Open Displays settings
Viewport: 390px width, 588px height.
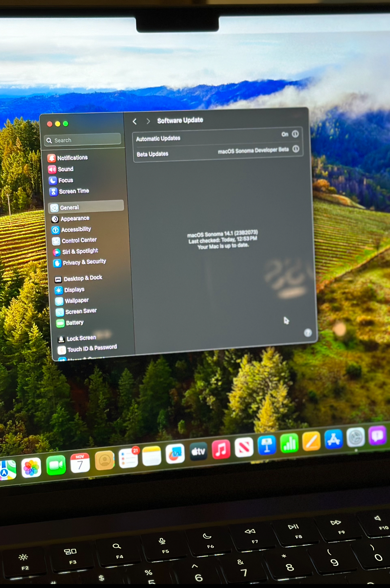pyautogui.click(x=70, y=290)
